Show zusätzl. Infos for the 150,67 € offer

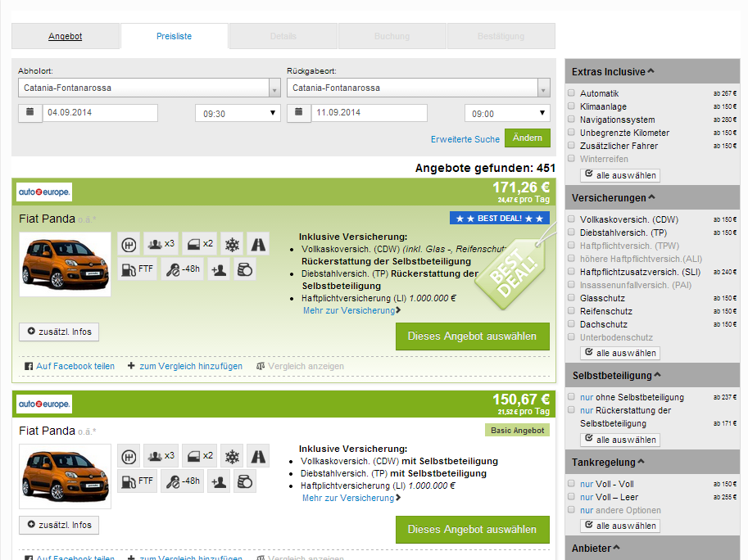(59, 525)
